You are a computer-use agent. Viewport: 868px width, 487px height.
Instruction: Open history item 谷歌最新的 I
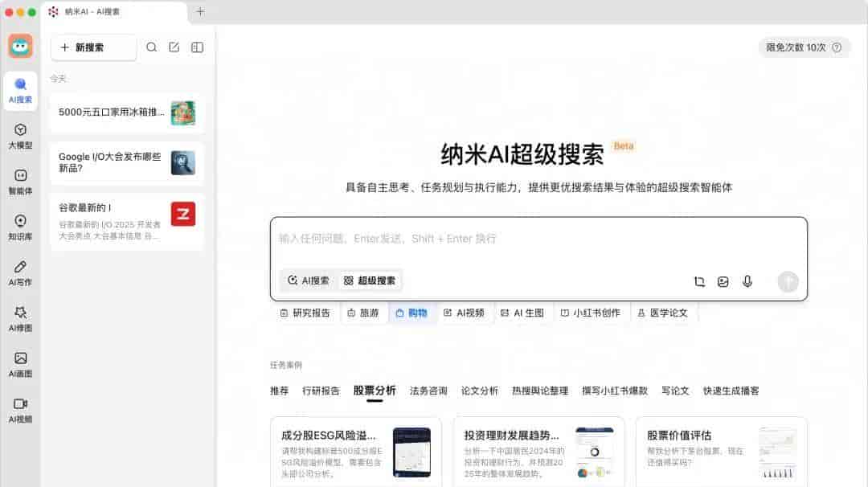(127, 221)
